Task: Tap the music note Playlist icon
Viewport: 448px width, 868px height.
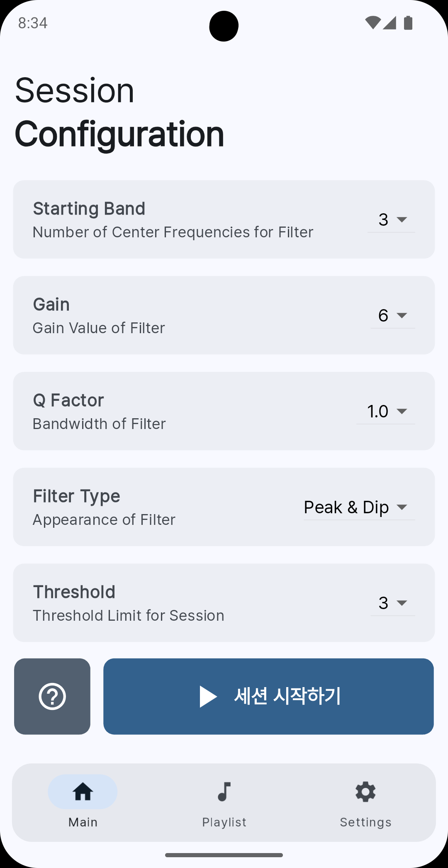Action: pyautogui.click(x=224, y=792)
